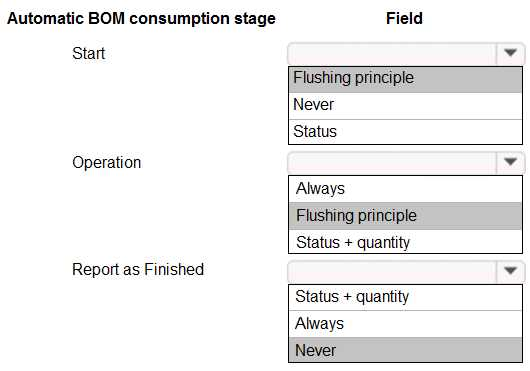Viewport: 530px width, 371px height.
Task: Select Status + quantity under Report as Finished
Action: click(405, 297)
